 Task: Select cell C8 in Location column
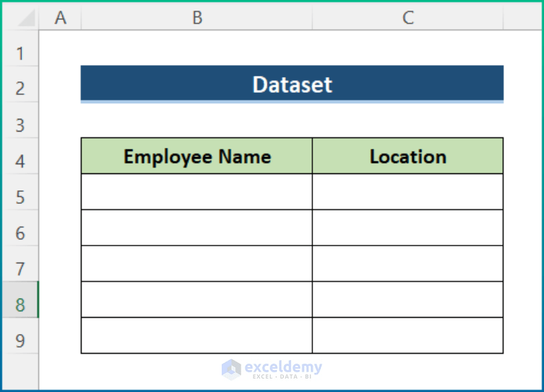point(408,300)
